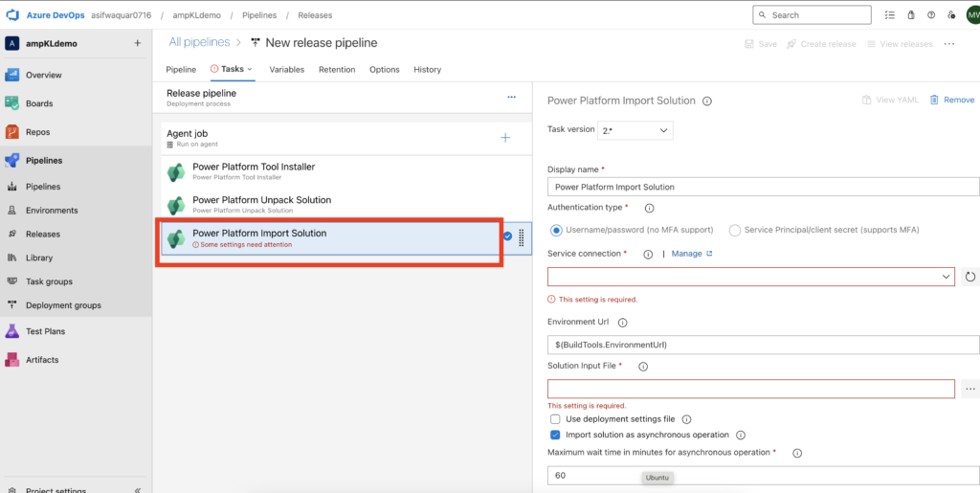This screenshot has width=980, height=493.
Task: Switch to the History tab
Action: coord(428,69)
